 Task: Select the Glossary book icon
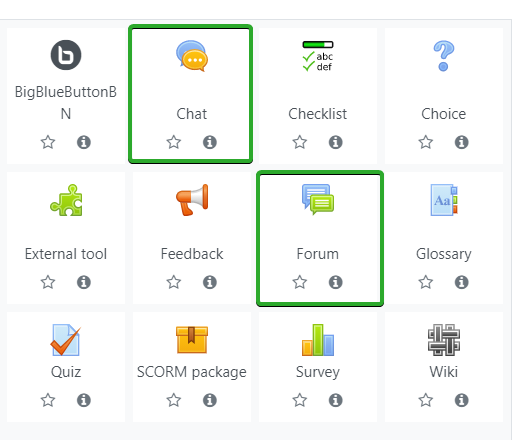(444, 200)
